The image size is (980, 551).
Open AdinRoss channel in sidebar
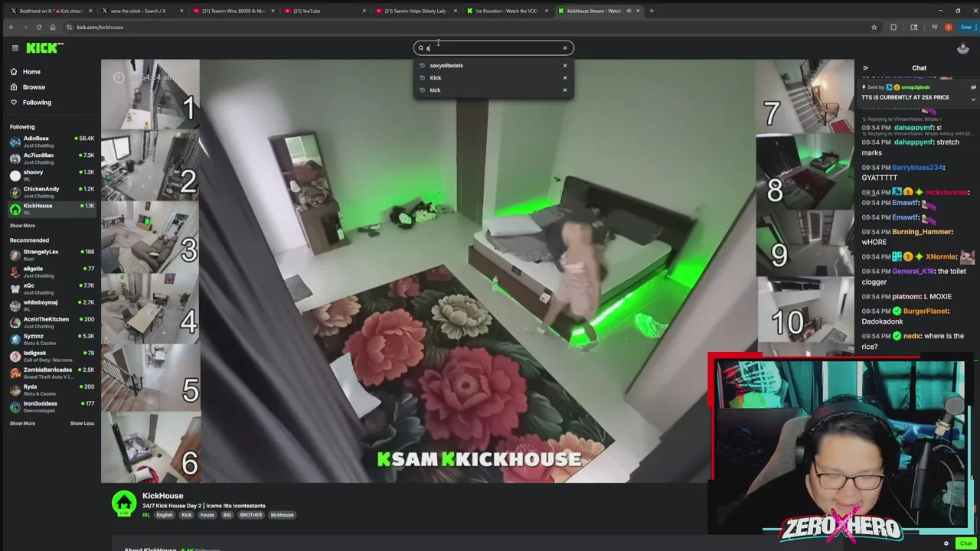51,141
